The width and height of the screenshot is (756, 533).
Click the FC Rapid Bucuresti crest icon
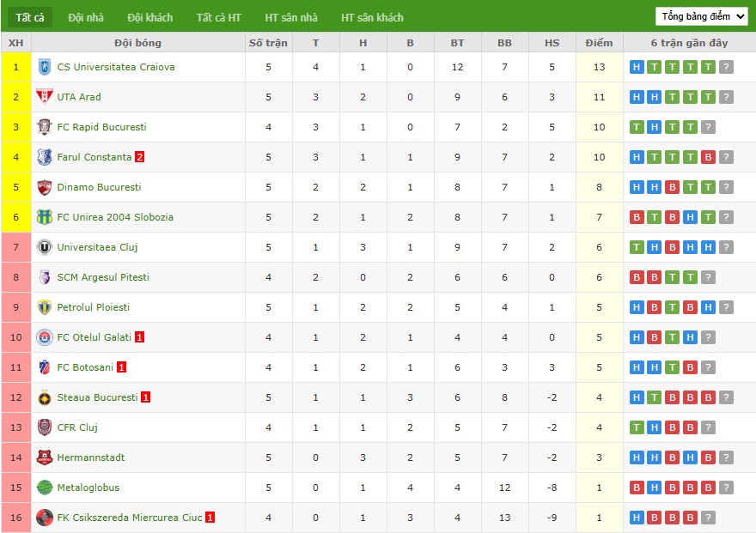(x=45, y=127)
